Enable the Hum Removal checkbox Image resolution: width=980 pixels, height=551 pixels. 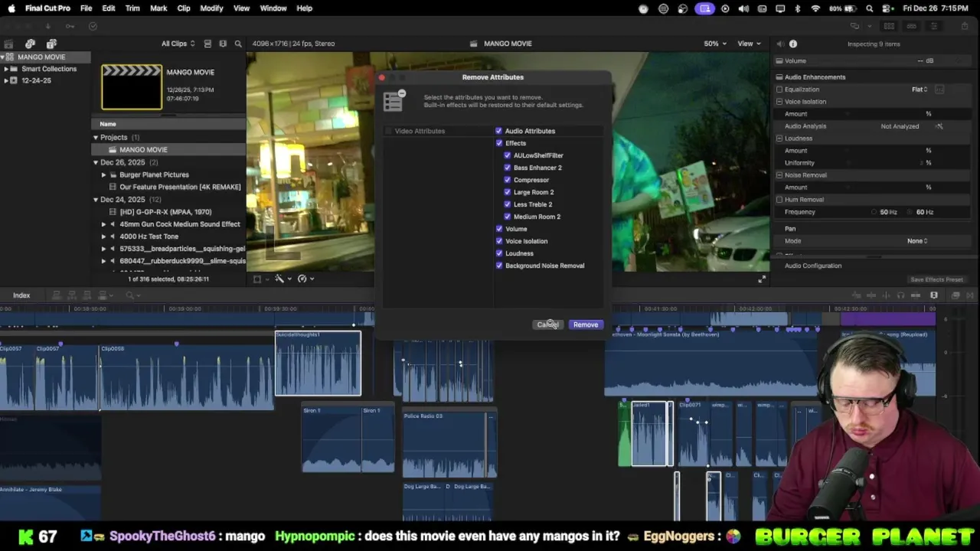click(779, 200)
